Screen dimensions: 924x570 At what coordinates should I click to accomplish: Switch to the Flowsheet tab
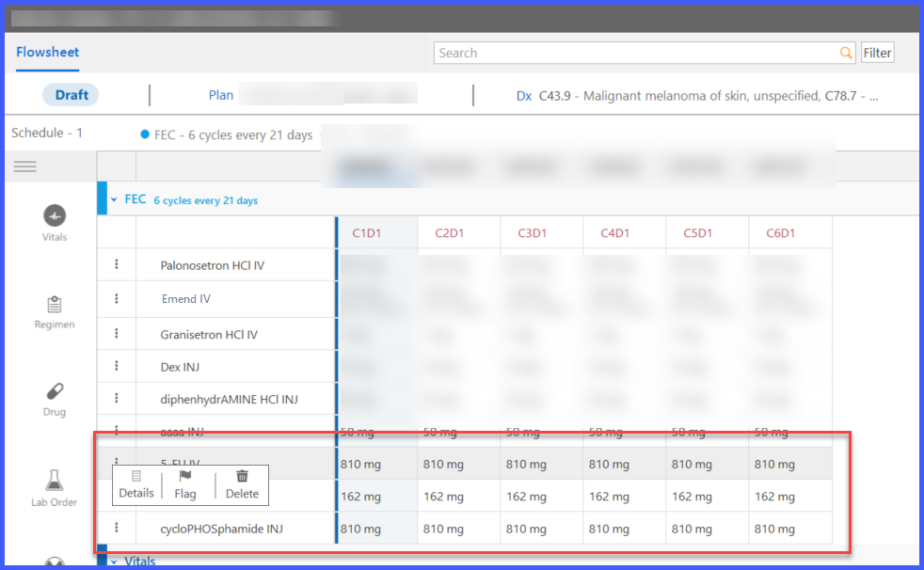48,52
